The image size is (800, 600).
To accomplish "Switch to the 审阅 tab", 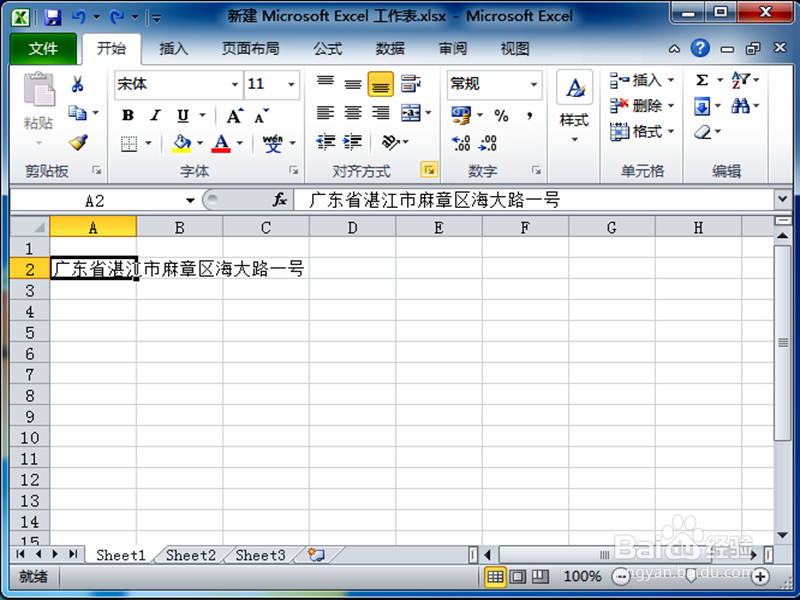I will click(453, 48).
